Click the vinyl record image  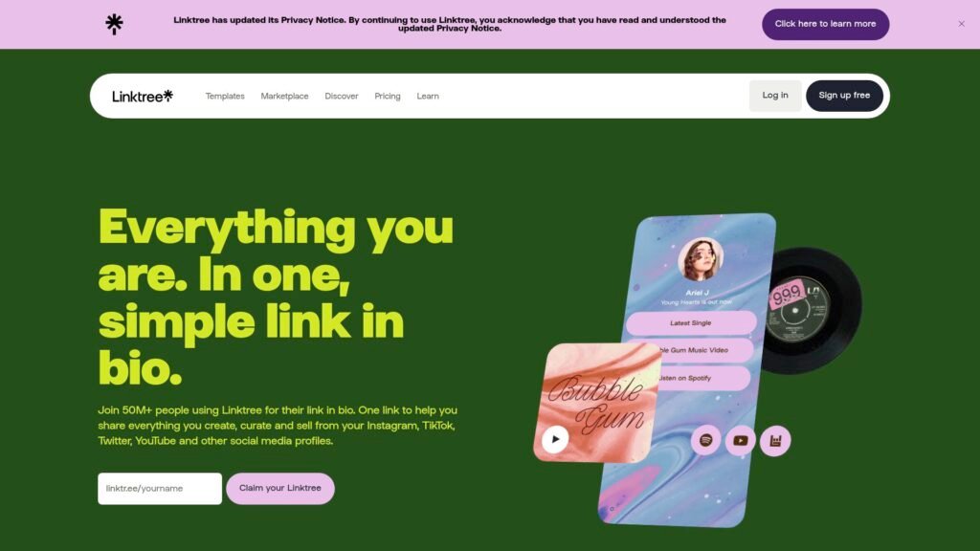[x=813, y=311]
